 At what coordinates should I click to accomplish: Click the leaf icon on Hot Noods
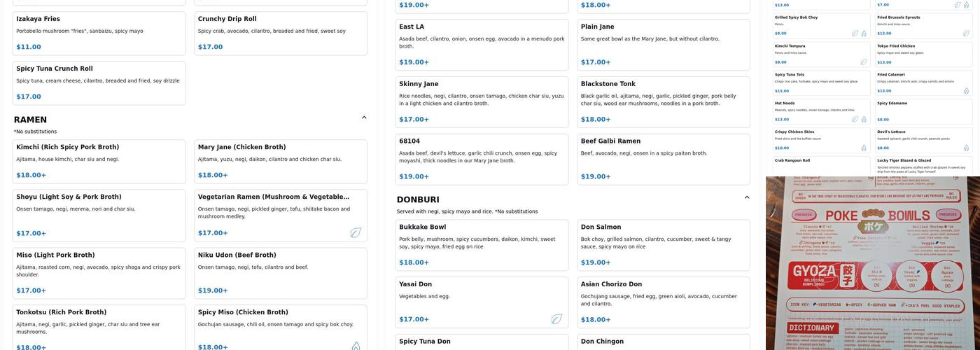click(855, 120)
